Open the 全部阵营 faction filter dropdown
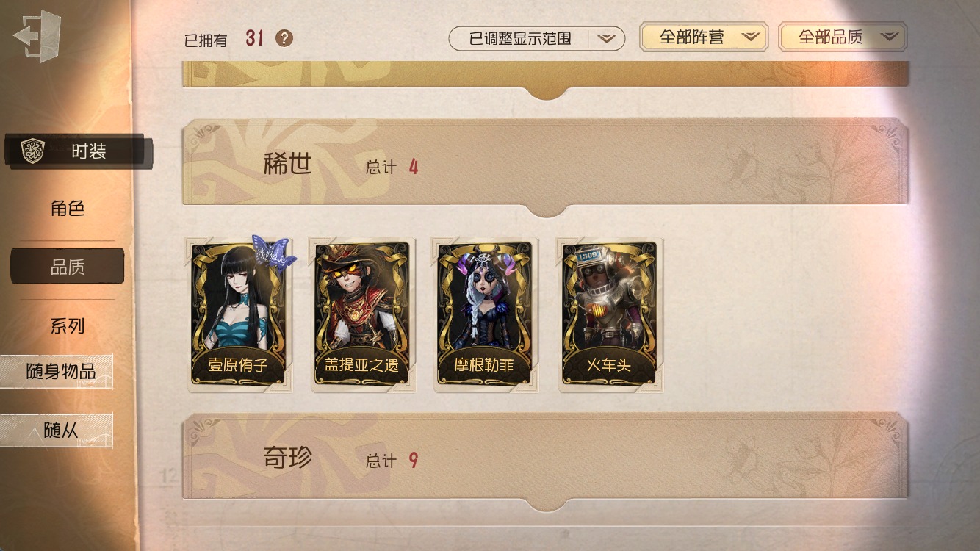 pyautogui.click(x=704, y=37)
